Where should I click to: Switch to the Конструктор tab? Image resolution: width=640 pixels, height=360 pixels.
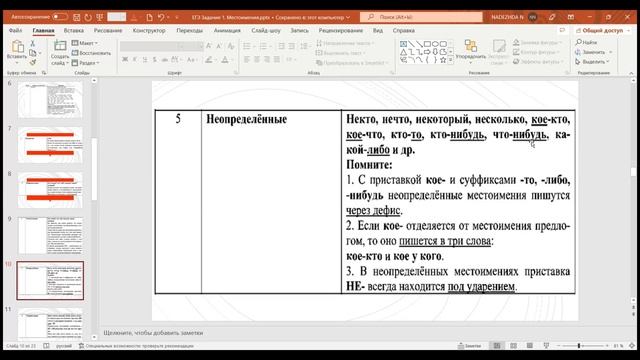pos(149,31)
